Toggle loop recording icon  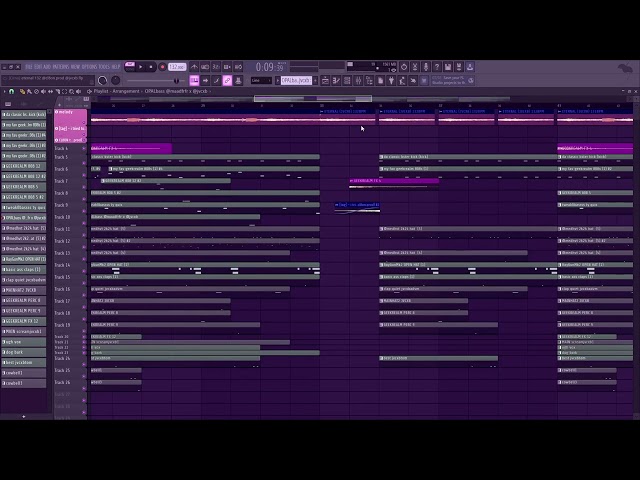[x=238, y=67]
